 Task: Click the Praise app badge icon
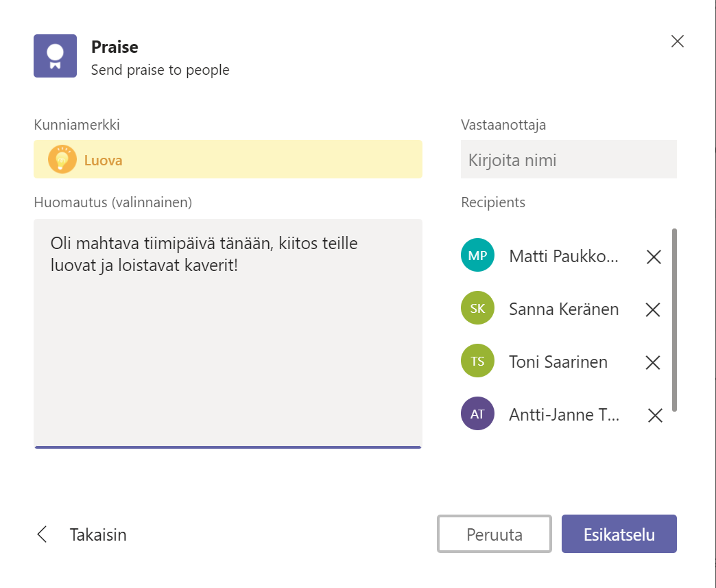[56, 56]
